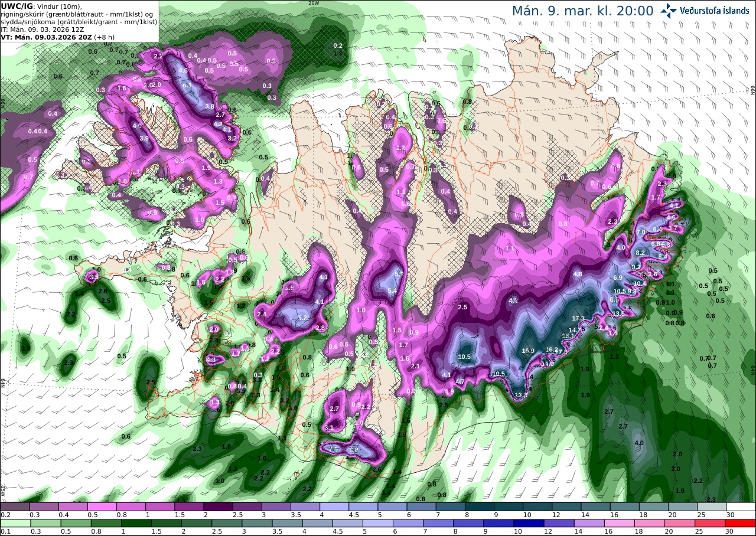Click the '10.4' value in the east

point(640,283)
